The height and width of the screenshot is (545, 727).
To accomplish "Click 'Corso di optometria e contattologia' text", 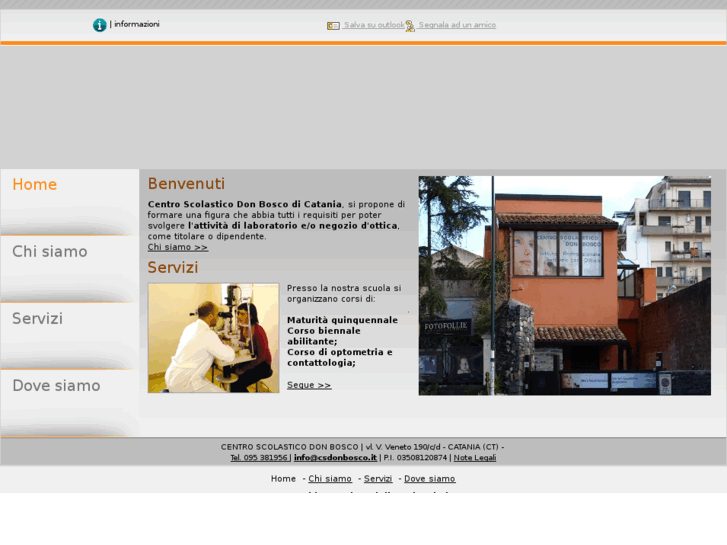I will coord(340,357).
